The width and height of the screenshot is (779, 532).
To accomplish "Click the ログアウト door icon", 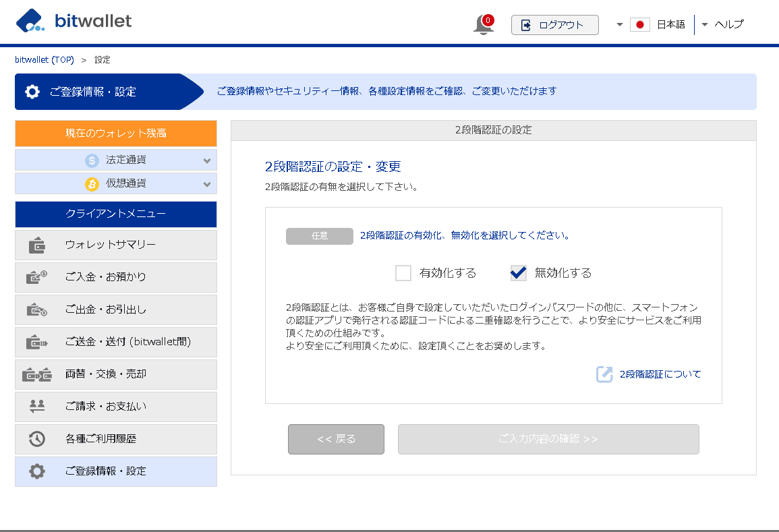I will pos(525,25).
